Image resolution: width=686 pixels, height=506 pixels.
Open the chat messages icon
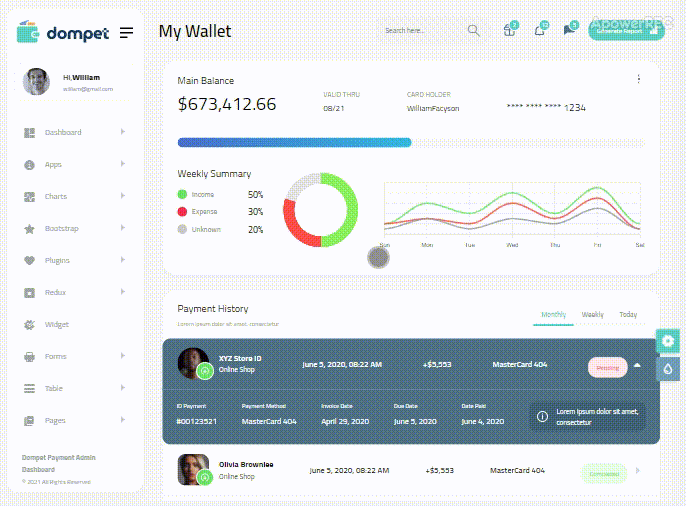pos(569,30)
